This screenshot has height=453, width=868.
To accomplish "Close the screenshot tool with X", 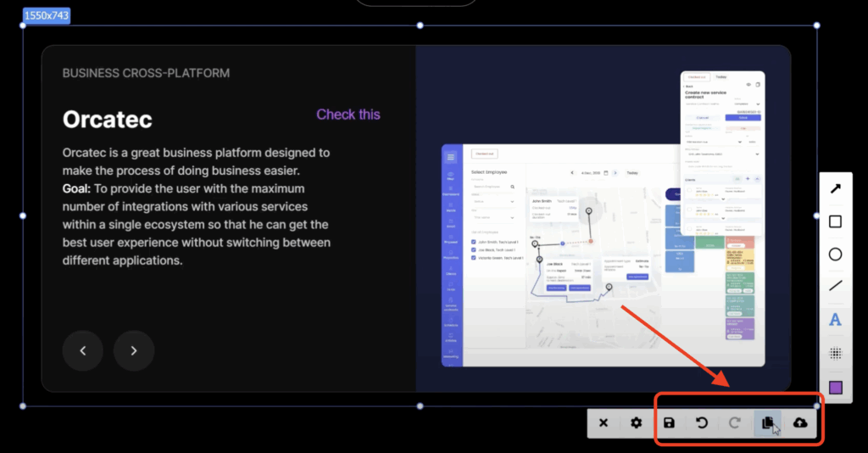I will point(604,422).
